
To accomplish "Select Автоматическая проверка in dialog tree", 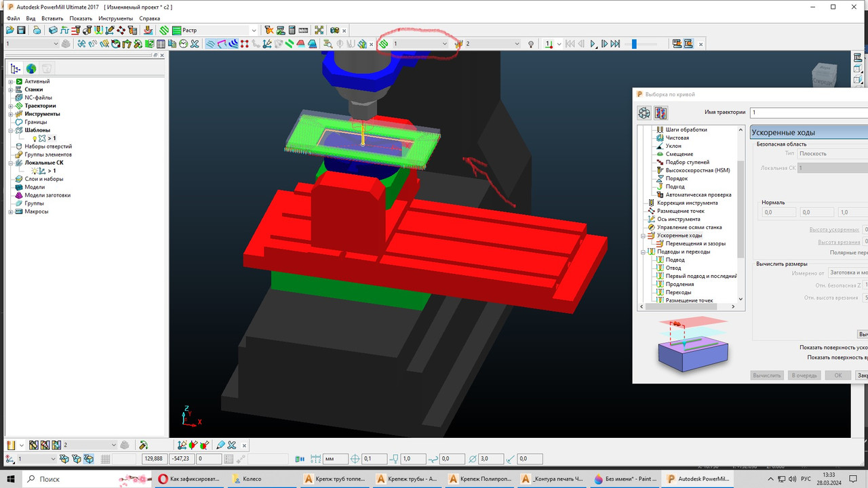I will pos(698,195).
